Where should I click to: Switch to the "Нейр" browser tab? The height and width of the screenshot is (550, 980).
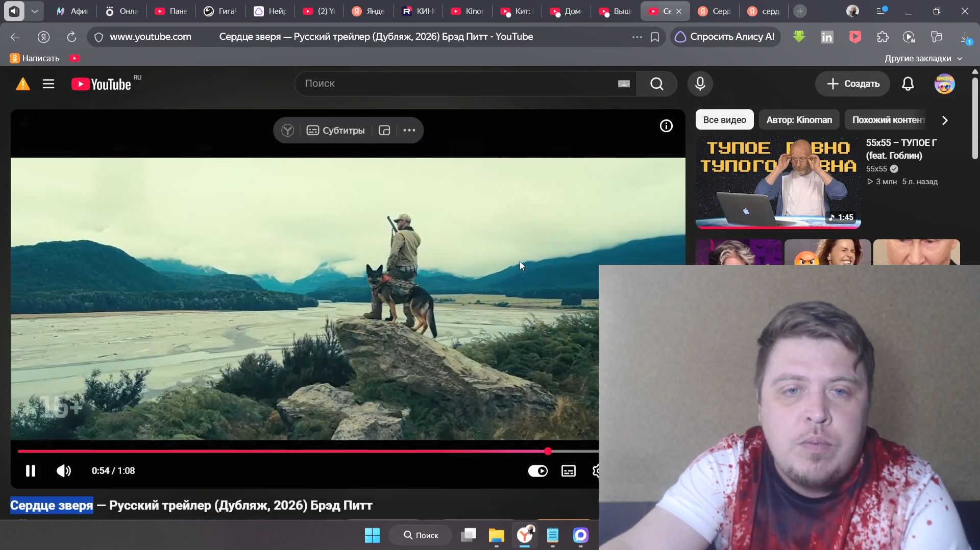point(270,11)
